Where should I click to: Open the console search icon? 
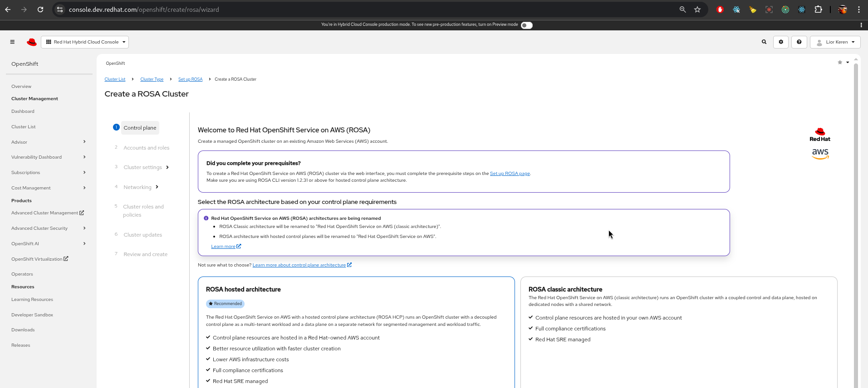pyautogui.click(x=764, y=42)
